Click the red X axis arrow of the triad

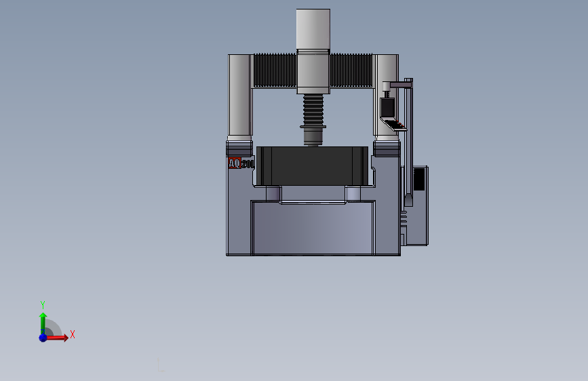56,338
